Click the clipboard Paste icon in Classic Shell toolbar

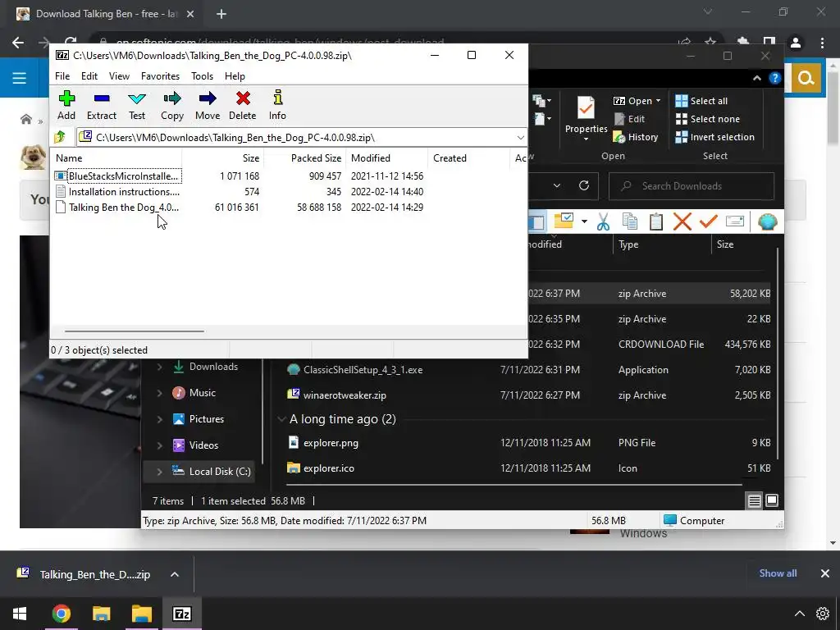pos(655,221)
